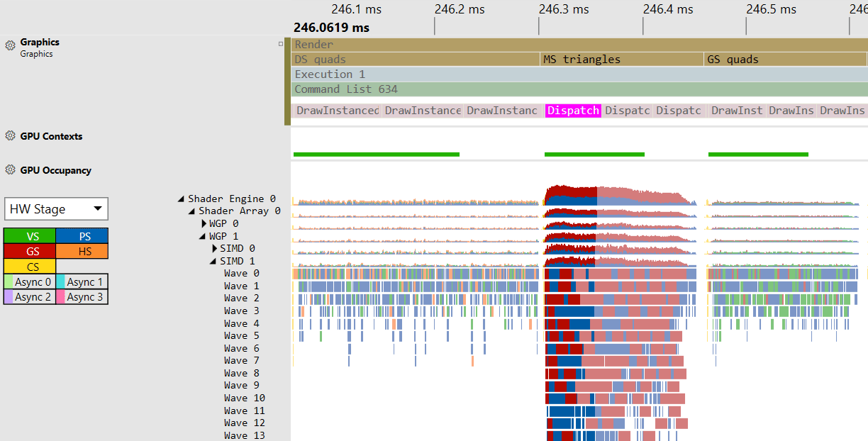Click the GPU Contexts track title
The height and width of the screenshot is (441, 868).
52,136
